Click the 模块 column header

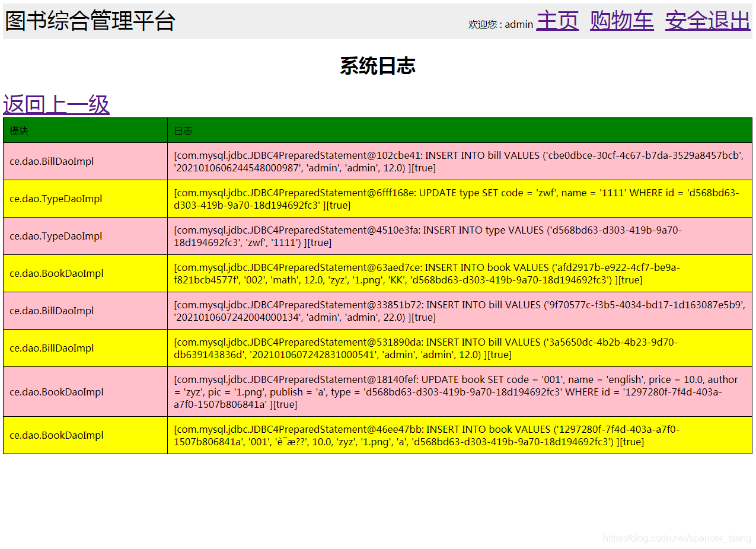(x=85, y=130)
